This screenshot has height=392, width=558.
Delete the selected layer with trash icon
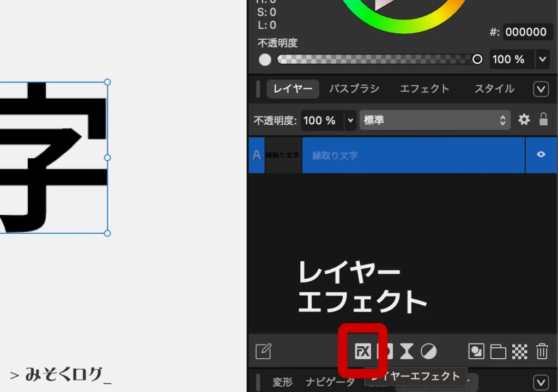point(542,352)
